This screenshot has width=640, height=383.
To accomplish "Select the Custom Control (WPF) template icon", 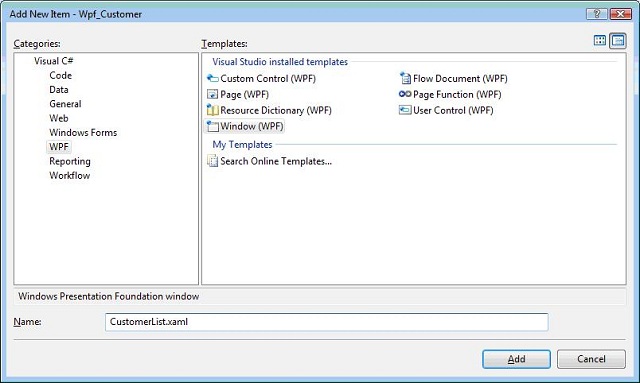I will tap(213, 78).
